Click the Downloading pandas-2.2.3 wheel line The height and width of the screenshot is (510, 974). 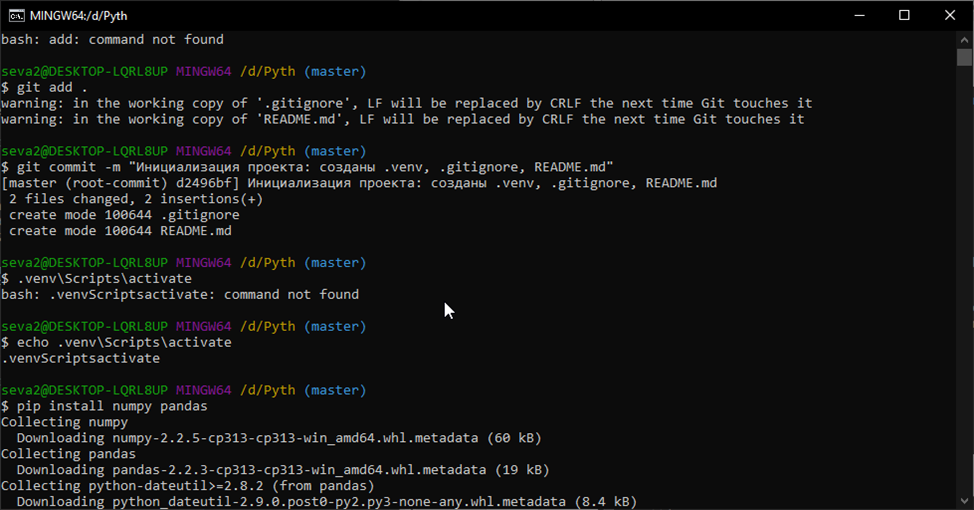[282, 470]
